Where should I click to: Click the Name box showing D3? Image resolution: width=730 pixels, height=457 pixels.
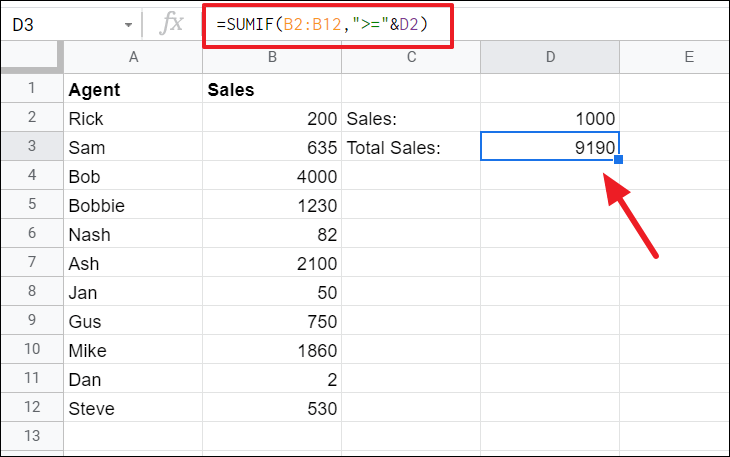pyautogui.click(x=60, y=24)
